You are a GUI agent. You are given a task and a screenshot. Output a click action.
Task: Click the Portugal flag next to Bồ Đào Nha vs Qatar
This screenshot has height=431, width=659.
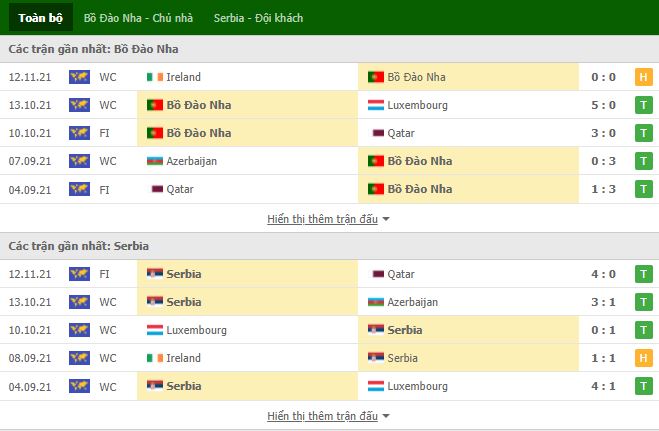coord(155,133)
